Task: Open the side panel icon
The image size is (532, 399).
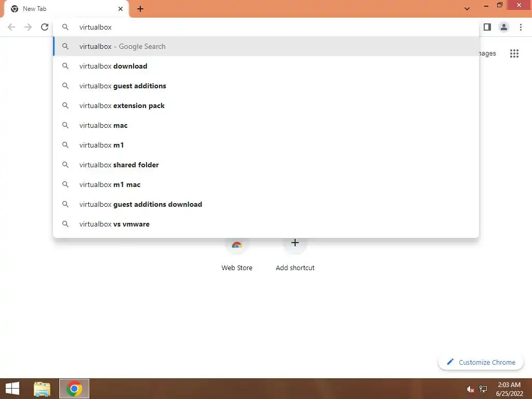Action: 487,27
